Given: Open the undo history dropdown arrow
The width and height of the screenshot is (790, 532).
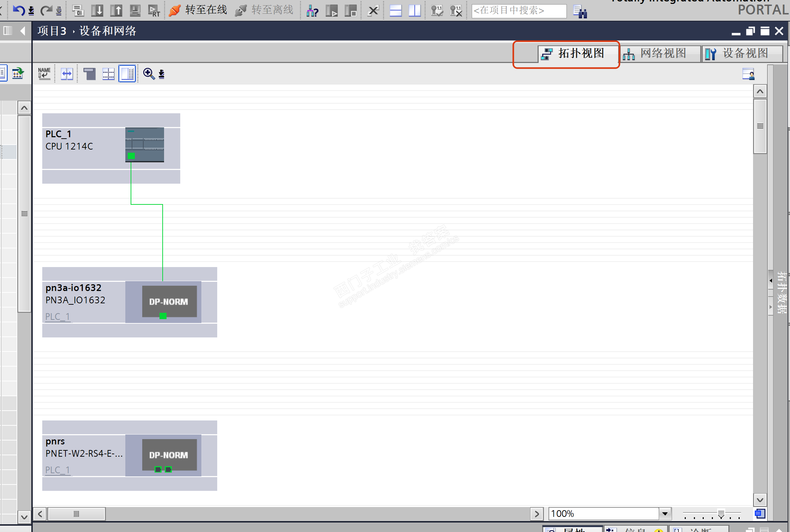Looking at the screenshot, I should coord(31,11).
